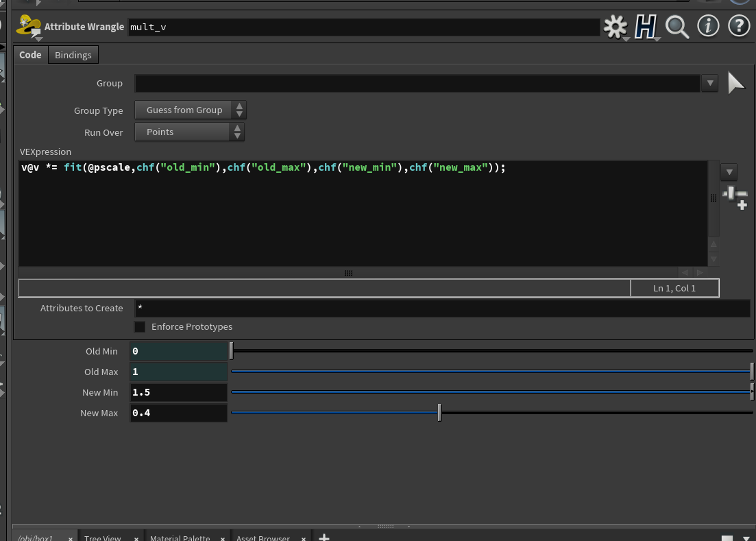
Task: Open the VEXpression presets dropdown arrow
Action: [x=729, y=172]
